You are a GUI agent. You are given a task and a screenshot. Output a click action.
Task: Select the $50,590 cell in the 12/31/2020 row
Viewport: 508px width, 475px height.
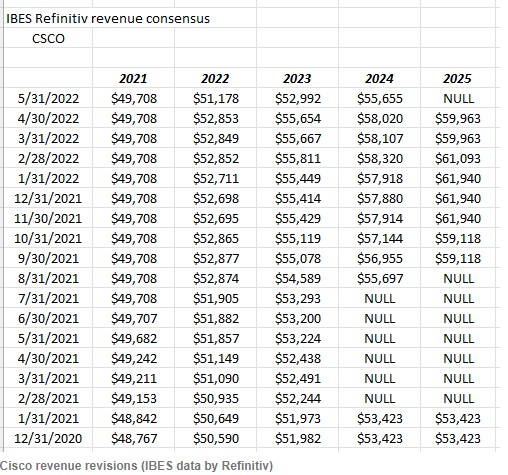(215, 439)
